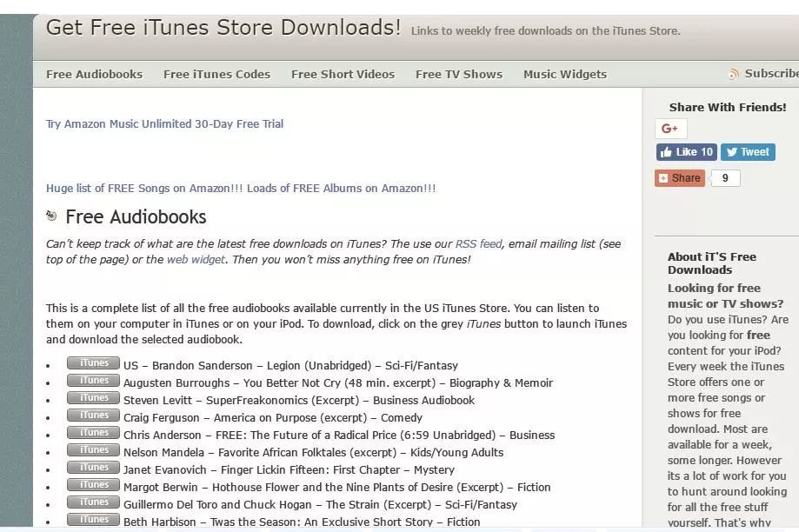The height and width of the screenshot is (532, 799).
Task: Open the Free iTunes Codes menu item
Action: tap(216, 75)
